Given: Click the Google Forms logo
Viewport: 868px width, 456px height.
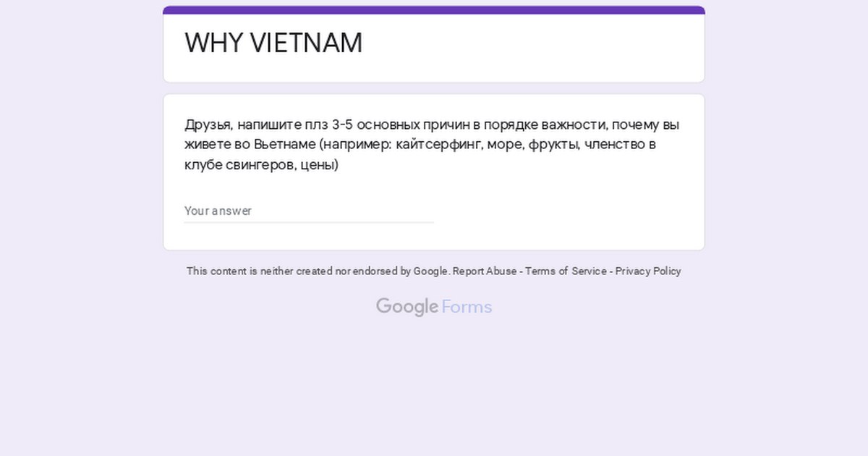Looking at the screenshot, I should 434,307.
